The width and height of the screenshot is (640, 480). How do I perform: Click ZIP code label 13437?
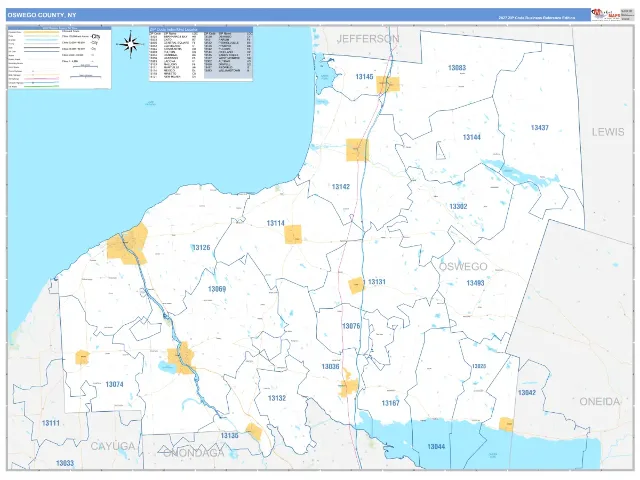(x=540, y=128)
